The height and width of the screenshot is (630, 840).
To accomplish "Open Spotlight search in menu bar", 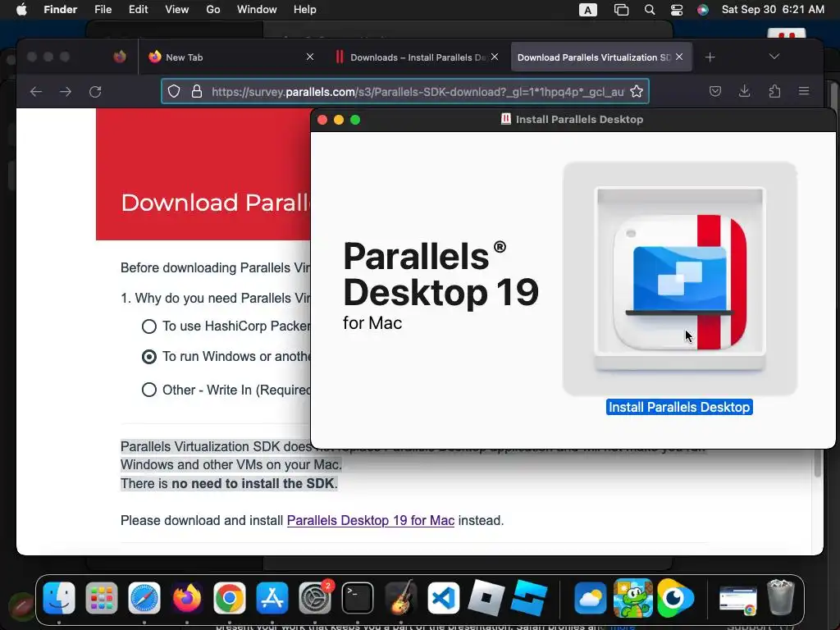I will click(x=650, y=10).
